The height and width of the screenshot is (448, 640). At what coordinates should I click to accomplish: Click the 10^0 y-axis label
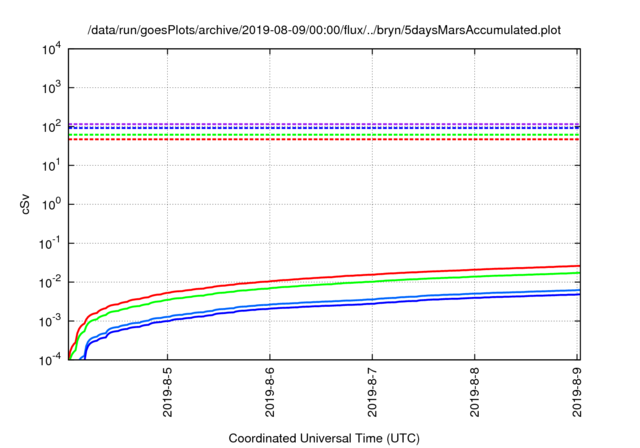[51, 204]
